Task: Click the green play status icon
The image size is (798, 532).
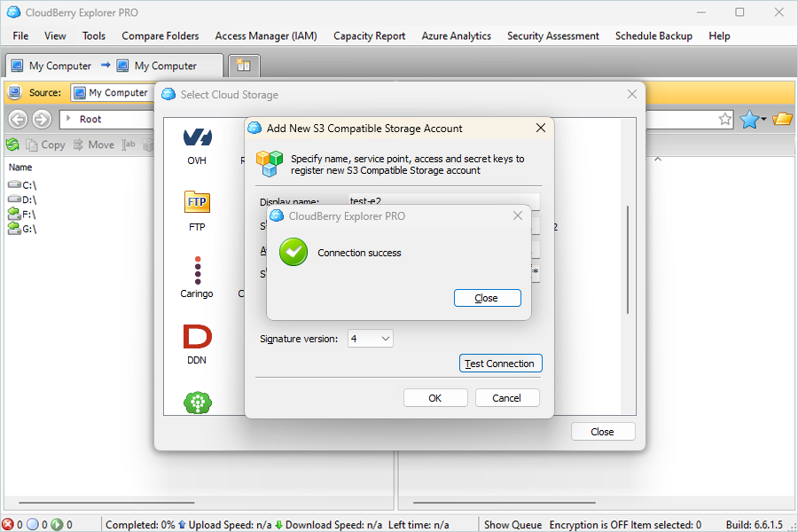Action: click(x=57, y=524)
